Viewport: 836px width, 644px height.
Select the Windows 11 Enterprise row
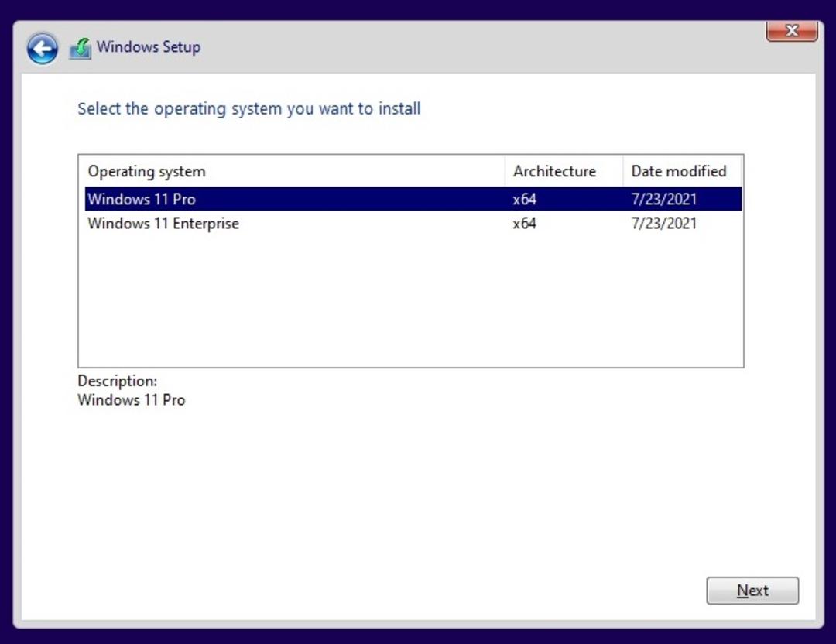coord(413,223)
